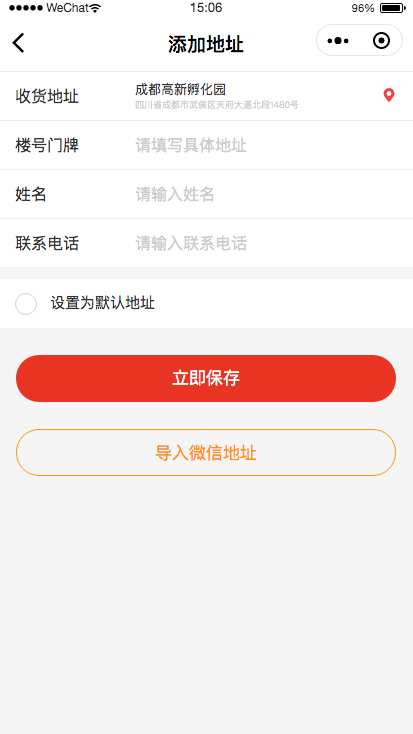Tap the signal strength dots
This screenshot has width=413, height=734.
(x=26, y=8)
